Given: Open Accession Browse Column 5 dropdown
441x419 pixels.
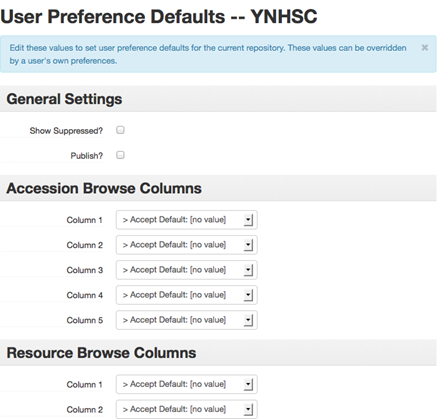Looking at the screenshot, I should coord(187,320).
